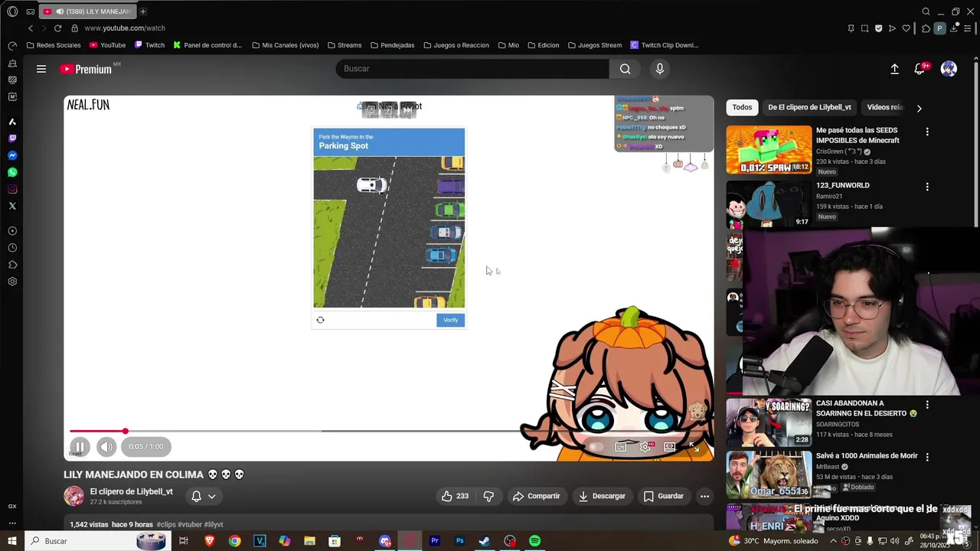Viewport: 980px width, 551px height.
Task: Take a snapshot with dashed-square toolbar icon
Action: coord(864,28)
